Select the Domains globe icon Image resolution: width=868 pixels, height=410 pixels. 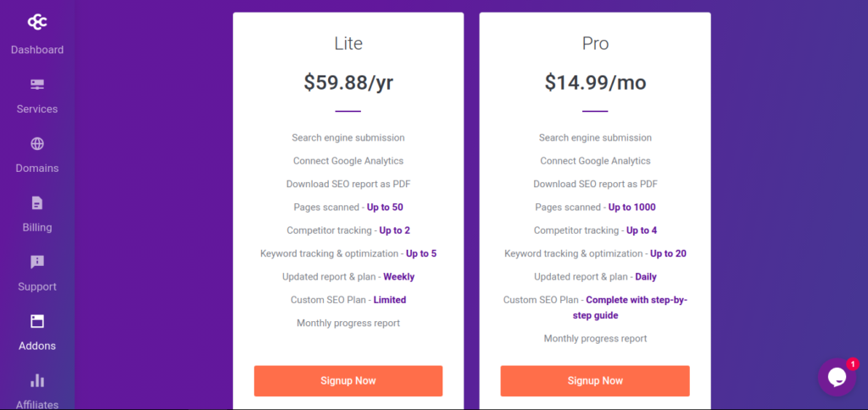(37, 144)
